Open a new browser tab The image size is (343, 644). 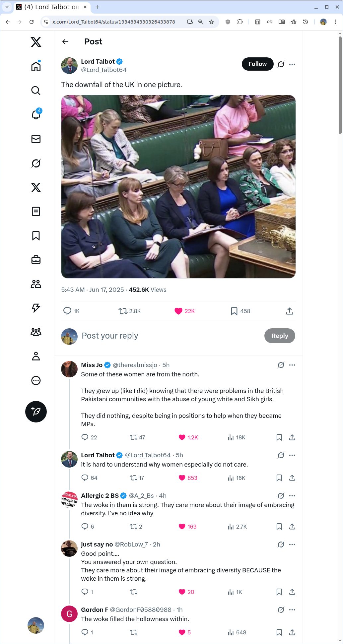(97, 7)
